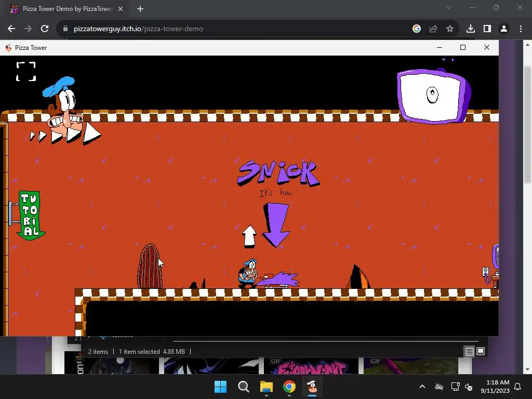The image size is (532, 399).
Task: Click the share page icon
Action: point(433,29)
